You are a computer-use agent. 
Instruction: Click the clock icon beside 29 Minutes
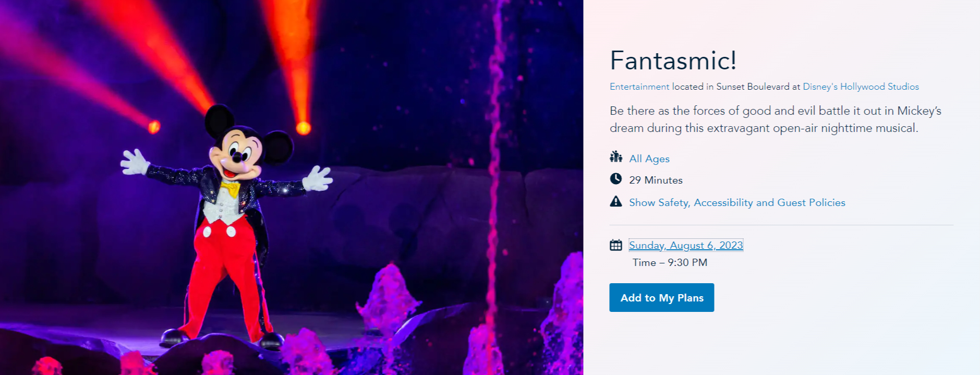(x=616, y=179)
